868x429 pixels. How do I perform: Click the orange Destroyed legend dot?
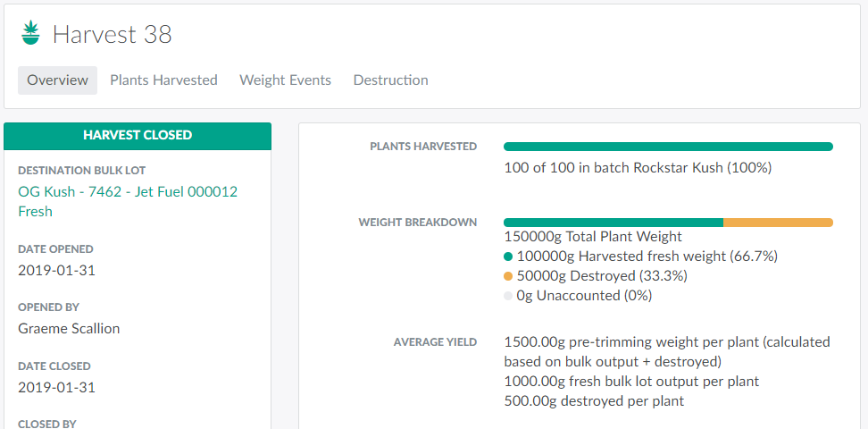[508, 276]
